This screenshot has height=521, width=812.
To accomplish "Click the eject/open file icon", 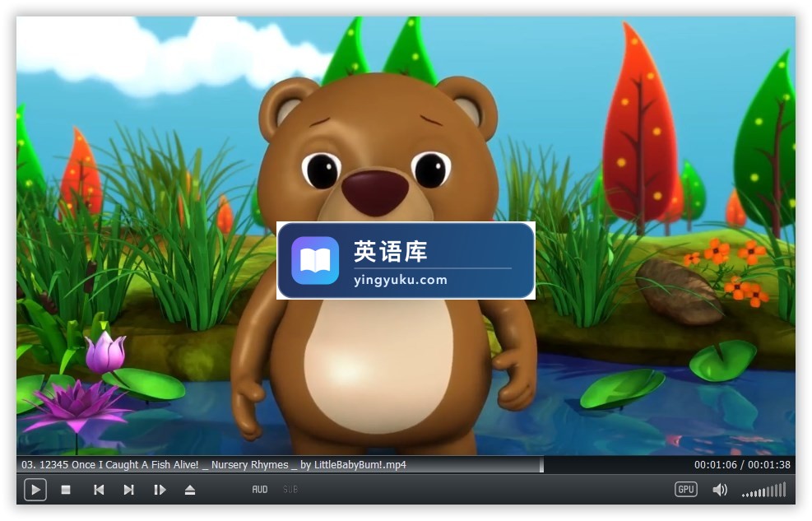I will [190, 490].
